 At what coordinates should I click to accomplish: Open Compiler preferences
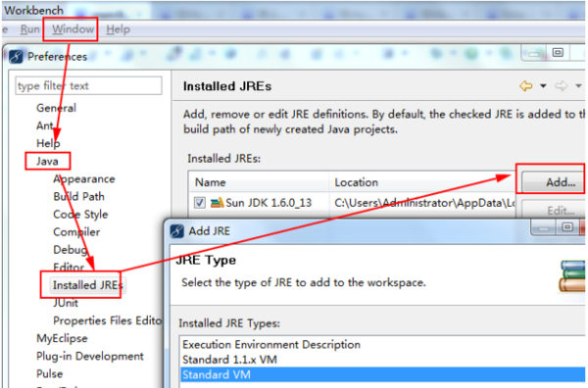76,231
